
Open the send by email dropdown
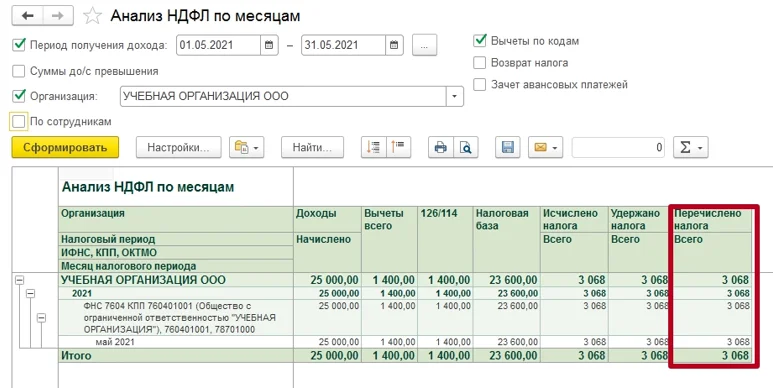tap(545, 147)
